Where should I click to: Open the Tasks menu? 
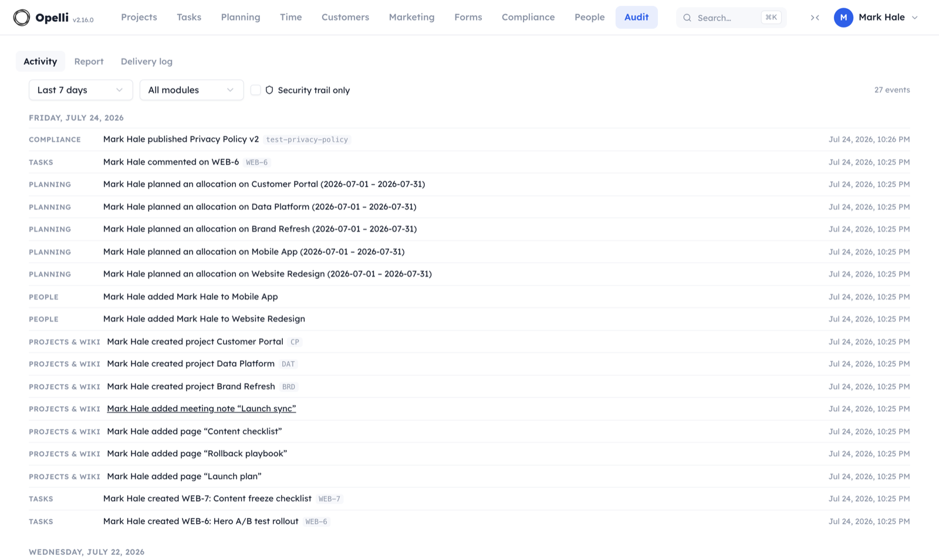(x=189, y=17)
